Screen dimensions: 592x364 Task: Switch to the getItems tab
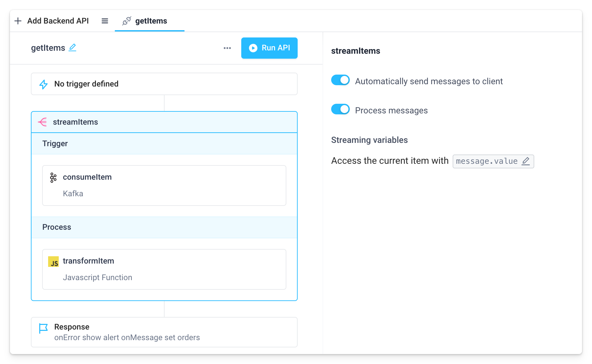click(150, 21)
